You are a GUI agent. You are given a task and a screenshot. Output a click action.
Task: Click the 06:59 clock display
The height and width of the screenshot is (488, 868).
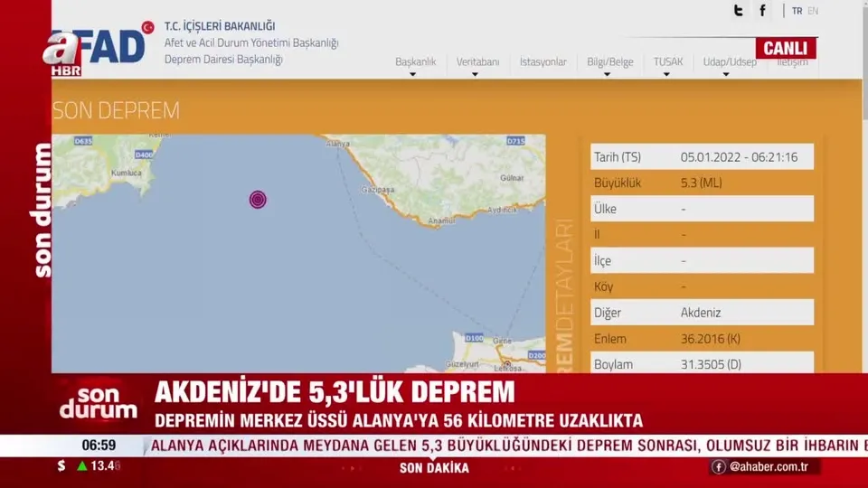click(99, 445)
